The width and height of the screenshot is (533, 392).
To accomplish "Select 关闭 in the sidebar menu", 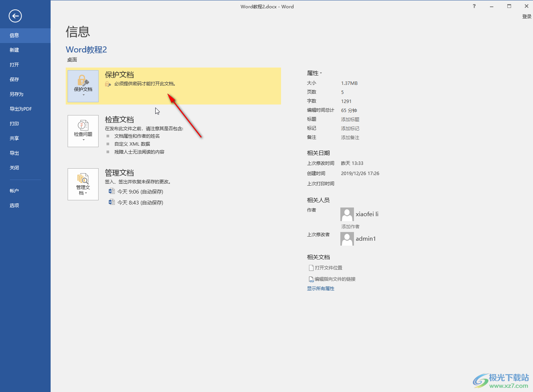I will click(25, 168).
